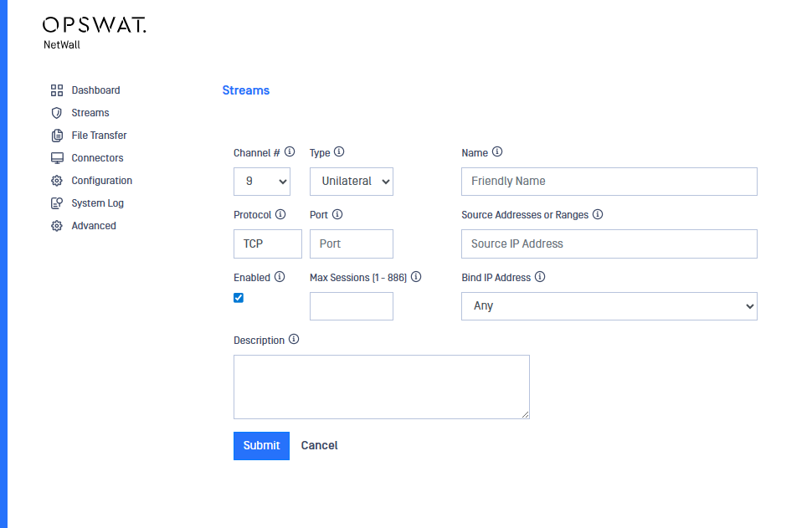Image resolution: width=812 pixels, height=528 pixels.
Task: Submit the stream form
Action: click(261, 446)
